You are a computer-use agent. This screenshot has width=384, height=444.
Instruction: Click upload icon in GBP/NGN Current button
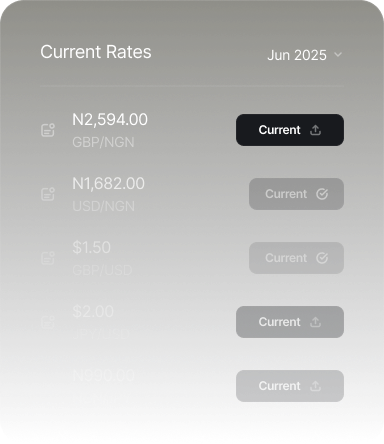click(315, 130)
